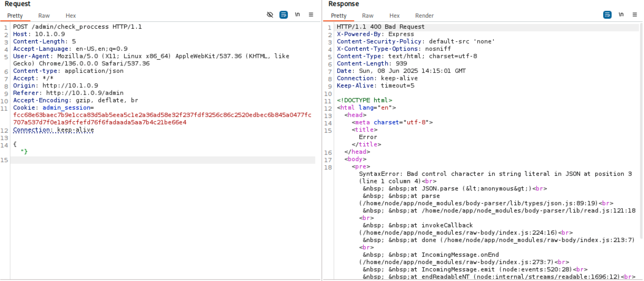This screenshot has height=281, width=644.
Task: Click the <body> tag line
Action: tap(355, 159)
